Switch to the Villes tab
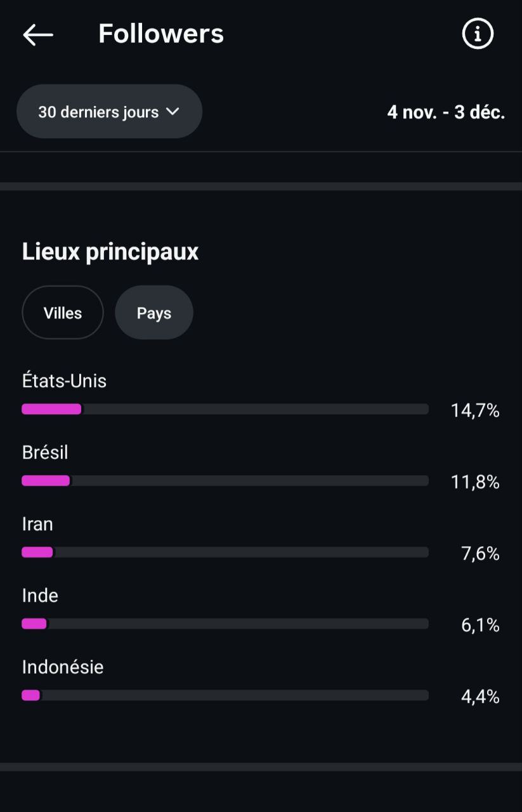 [63, 313]
